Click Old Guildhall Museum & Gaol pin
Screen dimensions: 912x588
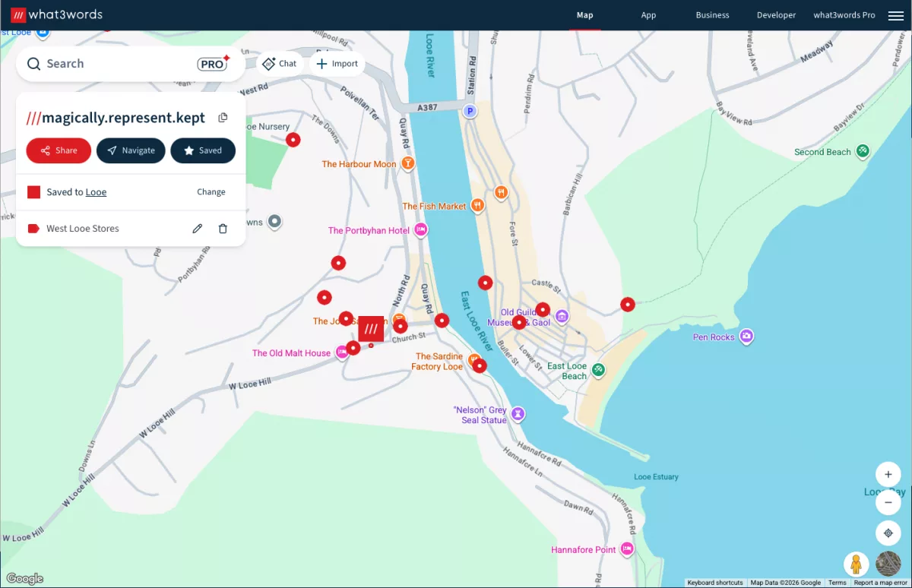coord(562,316)
